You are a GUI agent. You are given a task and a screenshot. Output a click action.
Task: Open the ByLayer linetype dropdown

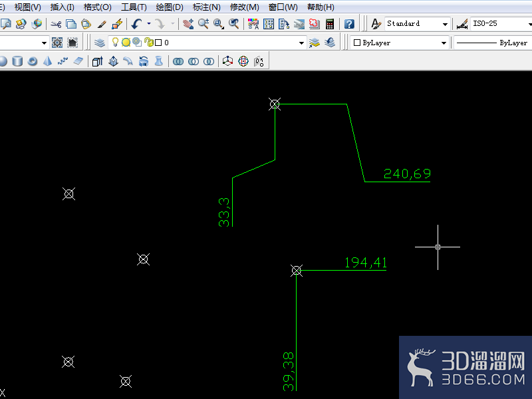click(x=493, y=43)
